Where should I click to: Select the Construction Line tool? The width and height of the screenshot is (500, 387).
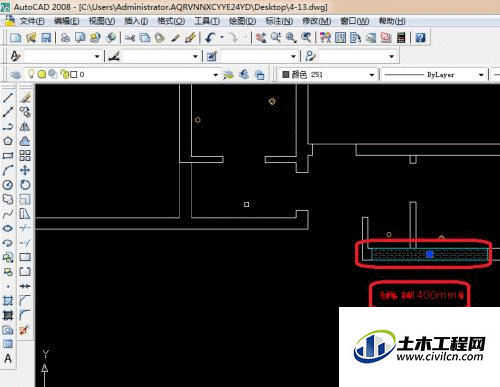coord(8,112)
